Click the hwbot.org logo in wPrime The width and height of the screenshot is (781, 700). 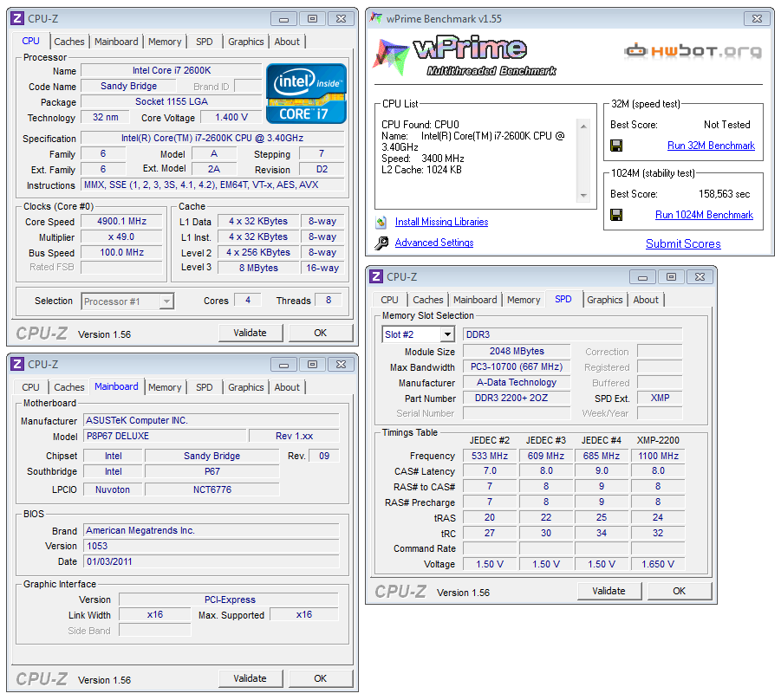(693, 51)
